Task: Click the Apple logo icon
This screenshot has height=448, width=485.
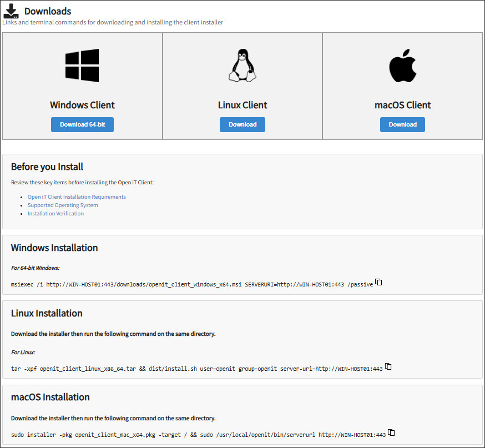Action: point(402,65)
